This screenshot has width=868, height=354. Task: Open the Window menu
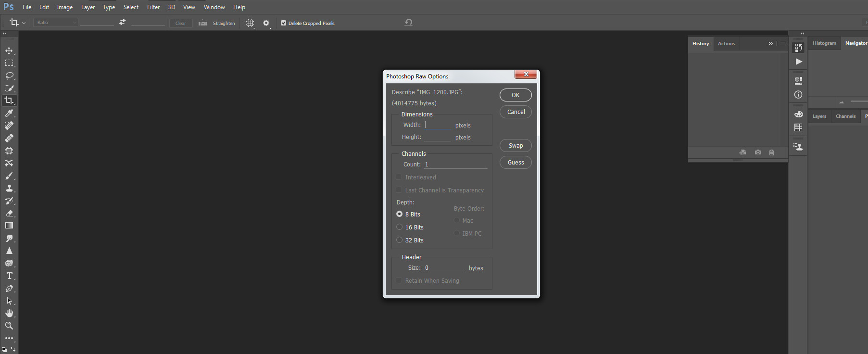pos(214,7)
